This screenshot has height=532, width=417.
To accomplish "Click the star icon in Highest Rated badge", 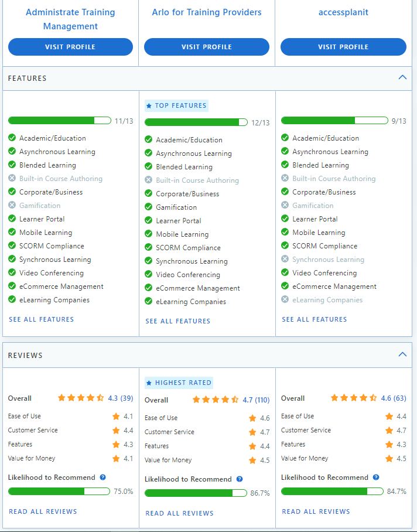I will 149,383.
